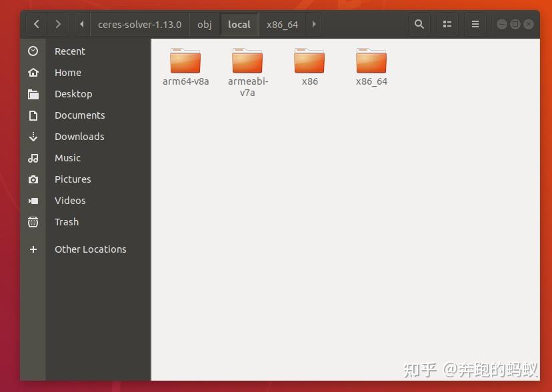
Task: Click the Home house icon
Action: click(33, 73)
